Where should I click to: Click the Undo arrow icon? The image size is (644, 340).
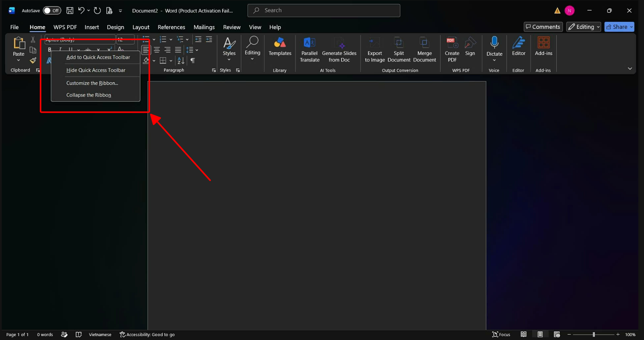coord(81,11)
